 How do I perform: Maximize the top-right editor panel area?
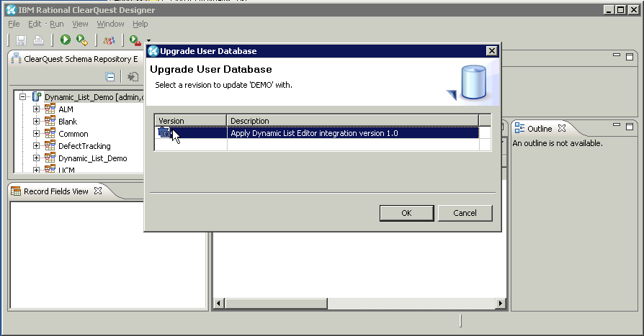coord(630,56)
